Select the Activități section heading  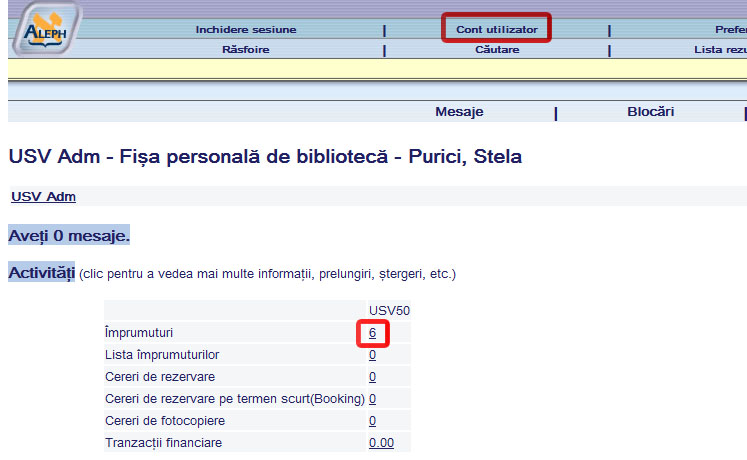pos(41,272)
